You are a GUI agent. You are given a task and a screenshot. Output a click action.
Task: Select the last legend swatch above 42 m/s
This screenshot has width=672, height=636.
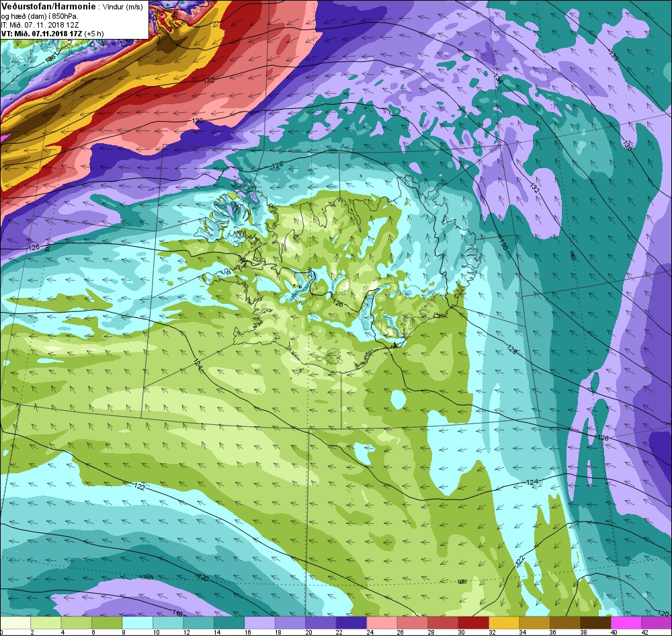click(657, 623)
